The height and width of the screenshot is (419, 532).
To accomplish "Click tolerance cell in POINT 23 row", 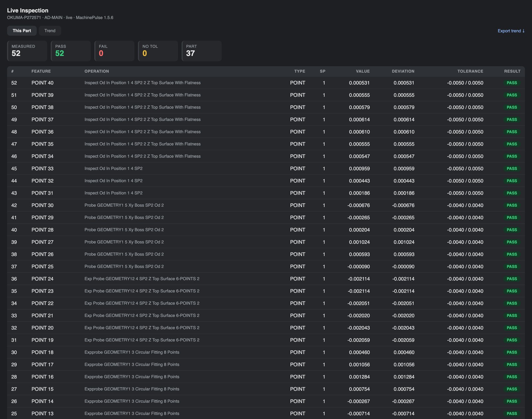I will [x=465, y=291].
